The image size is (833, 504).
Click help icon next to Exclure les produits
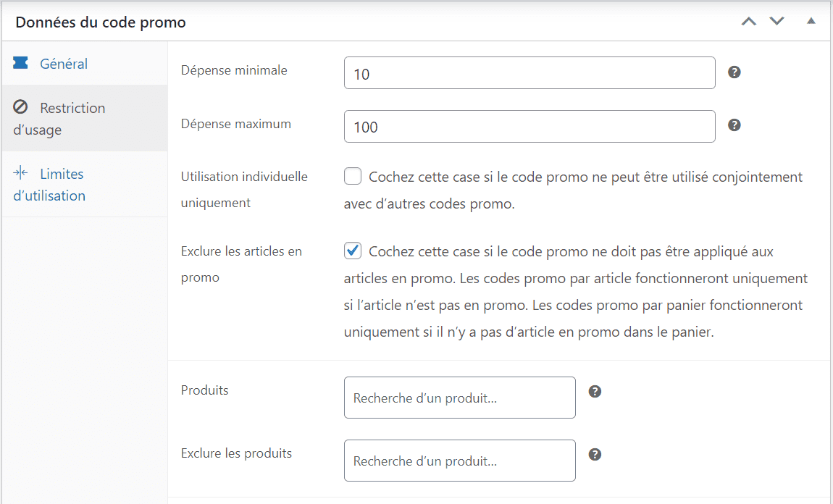[595, 454]
